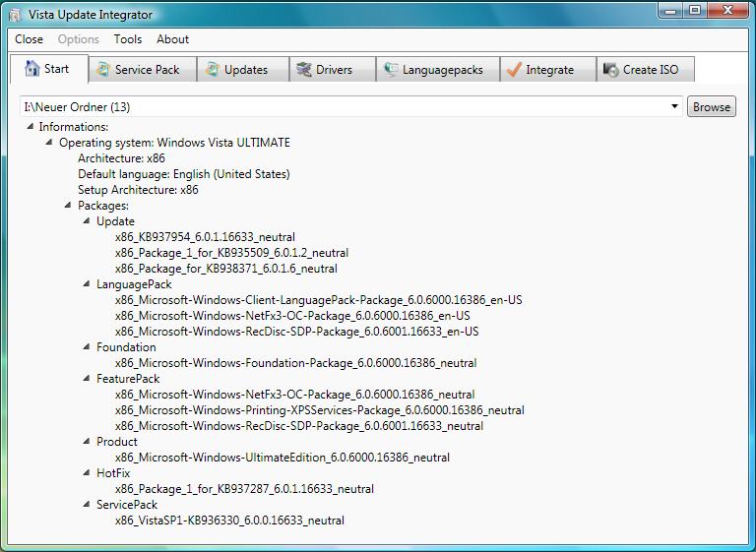Switch to the Service Pack tab

click(x=143, y=70)
